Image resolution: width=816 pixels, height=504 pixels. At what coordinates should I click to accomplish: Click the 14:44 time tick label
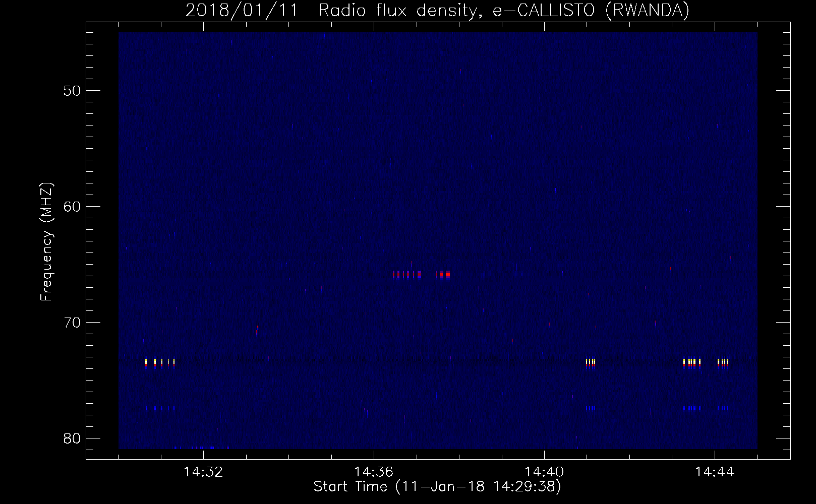pos(715,472)
